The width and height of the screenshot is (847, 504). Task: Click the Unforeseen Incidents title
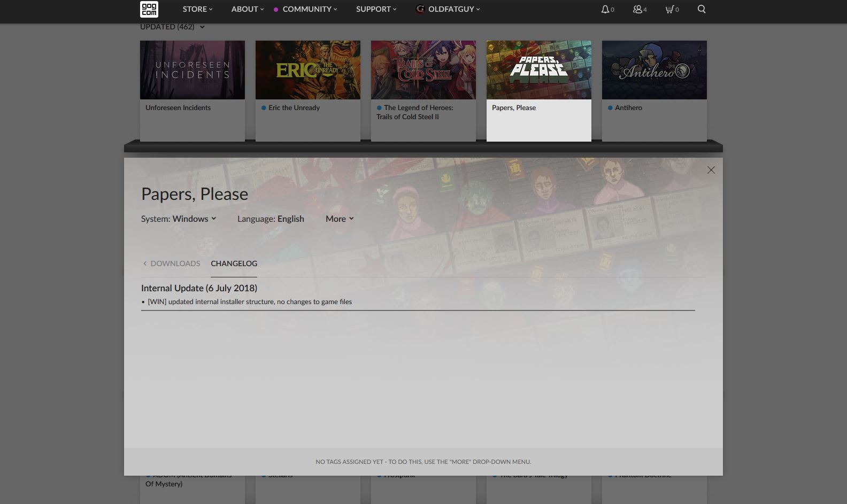coord(178,107)
